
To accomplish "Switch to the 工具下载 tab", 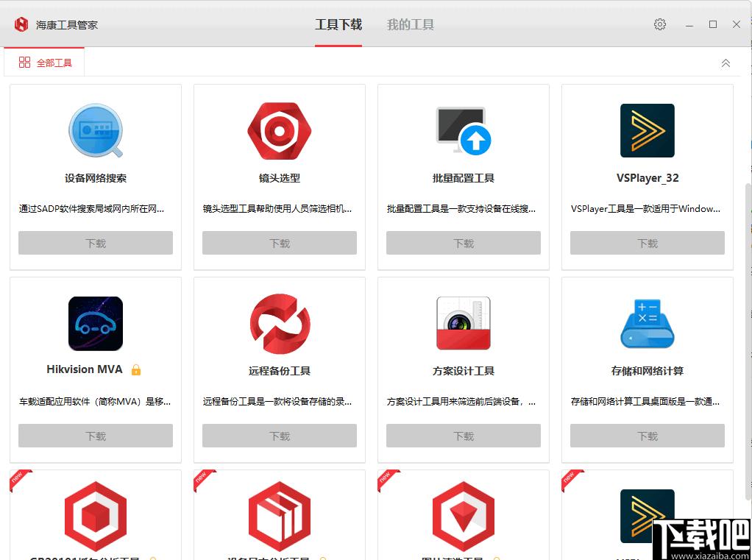I will click(338, 24).
